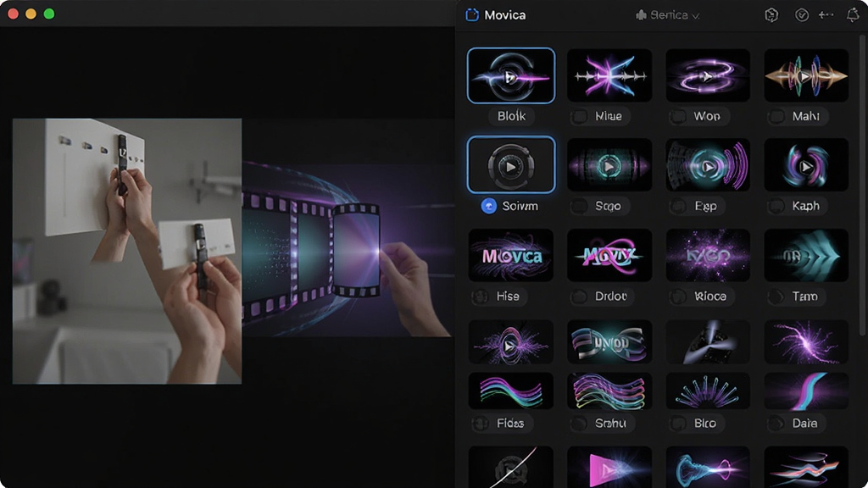This screenshot has width=868, height=488.
Task: Click the Bloik label pill
Action: coord(511,116)
